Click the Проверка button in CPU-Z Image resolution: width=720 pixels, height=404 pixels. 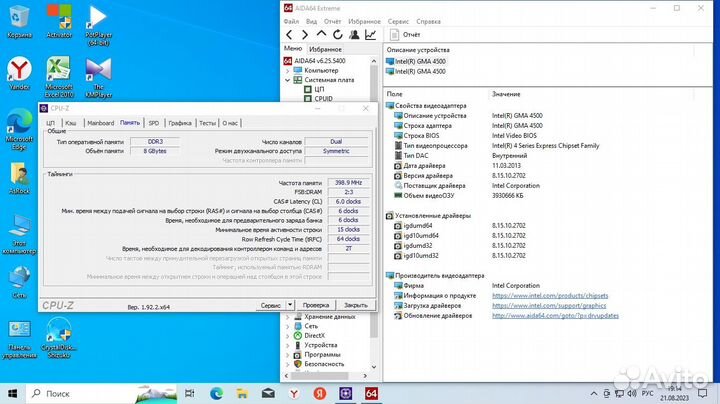[316, 305]
